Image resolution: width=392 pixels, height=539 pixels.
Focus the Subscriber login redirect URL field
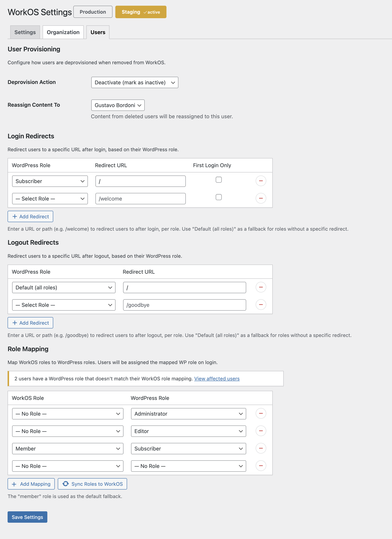pos(141,181)
